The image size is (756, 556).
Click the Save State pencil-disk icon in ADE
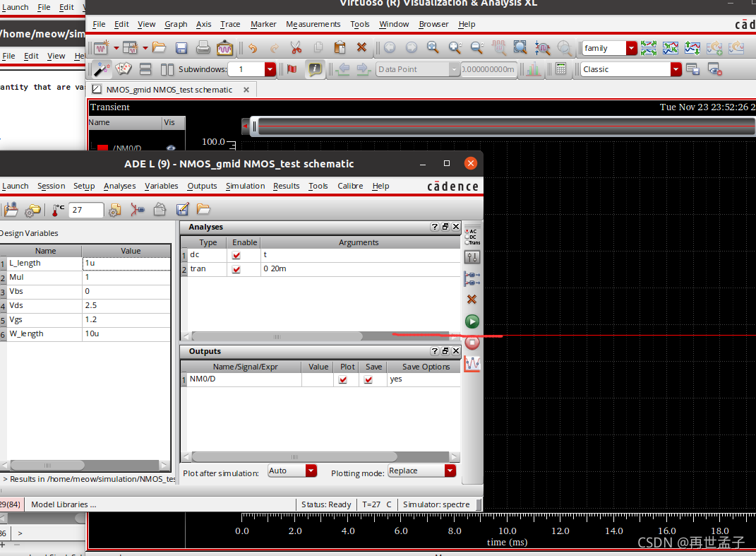coord(182,209)
